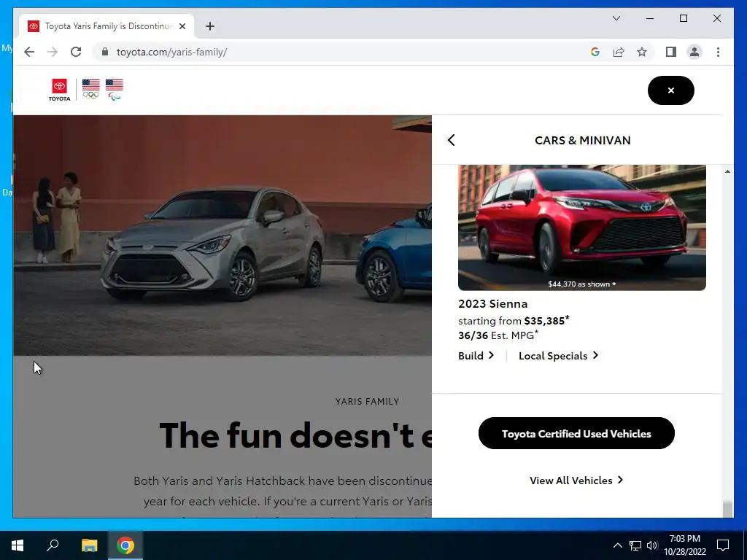Open a new browser tab

coord(209,26)
